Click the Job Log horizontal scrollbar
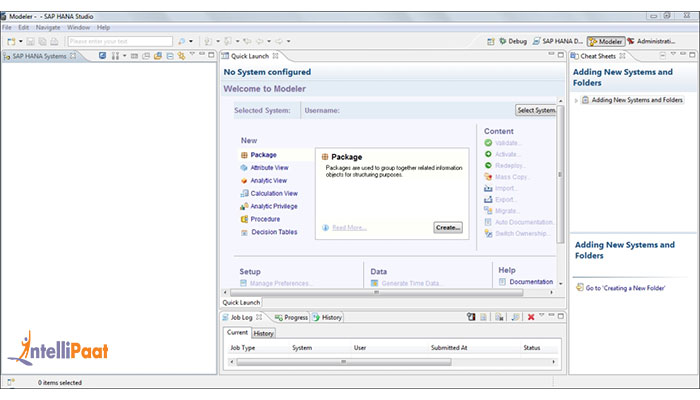Image resolution: width=700 pixels, height=400 pixels. 344,362
